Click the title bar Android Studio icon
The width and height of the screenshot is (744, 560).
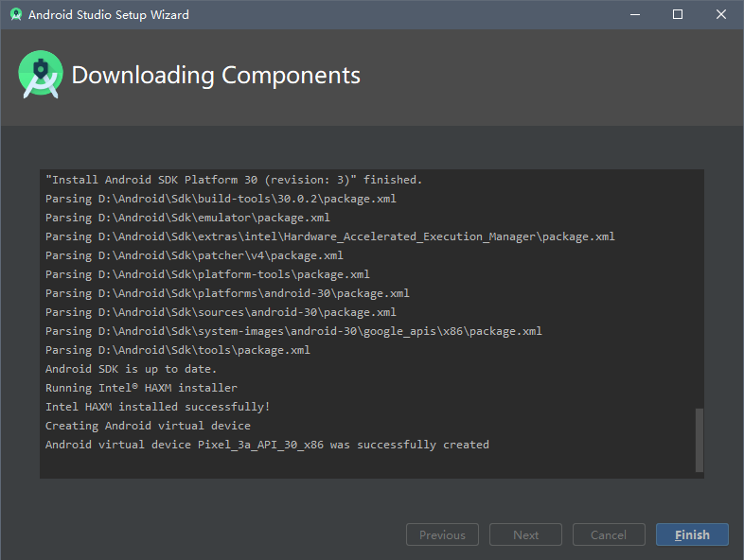click(16, 15)
